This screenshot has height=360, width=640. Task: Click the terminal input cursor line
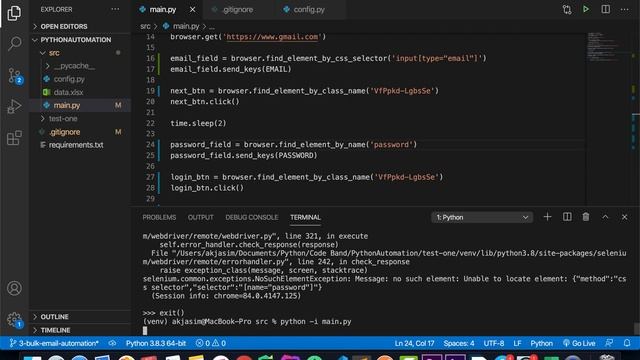point(144,330)
